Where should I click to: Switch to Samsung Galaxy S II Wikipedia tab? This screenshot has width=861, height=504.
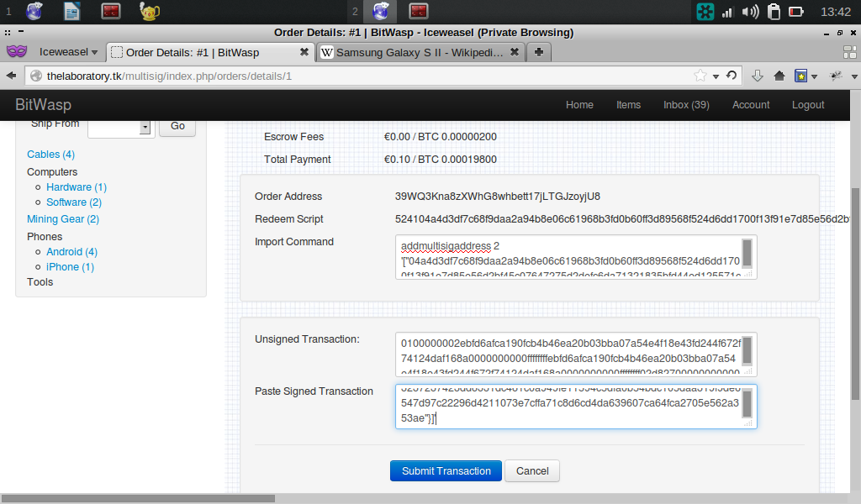[420, 52]
